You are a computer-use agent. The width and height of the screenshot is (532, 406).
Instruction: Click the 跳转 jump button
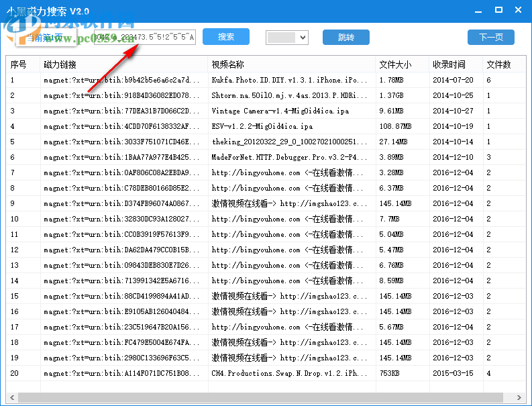pyautogui.click(x=345, y=37)
